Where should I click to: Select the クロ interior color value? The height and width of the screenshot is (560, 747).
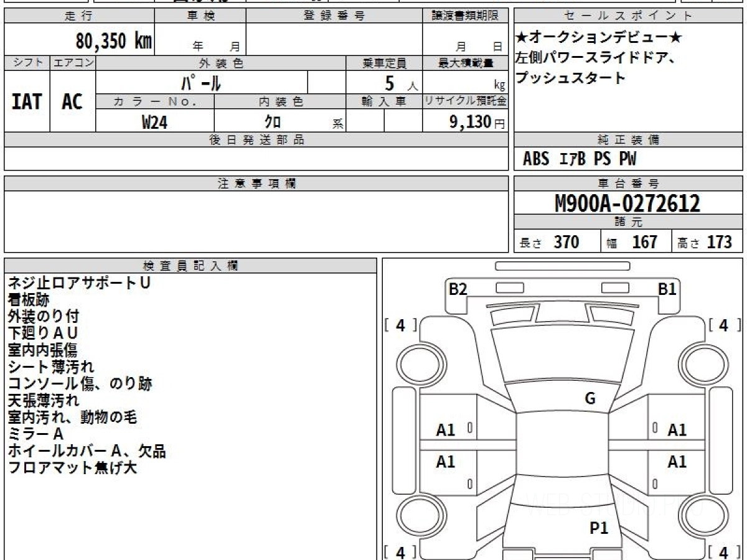click(x=273, y=122)
